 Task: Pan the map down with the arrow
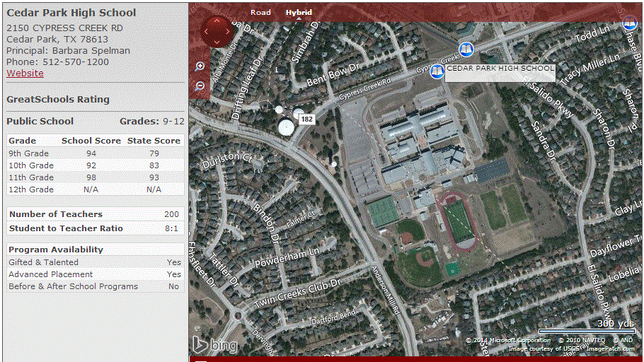tap(217, 42)
